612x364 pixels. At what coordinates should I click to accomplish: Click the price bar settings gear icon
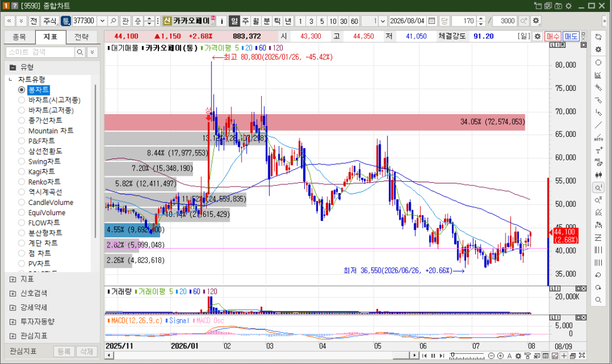(x=537, y=36)
